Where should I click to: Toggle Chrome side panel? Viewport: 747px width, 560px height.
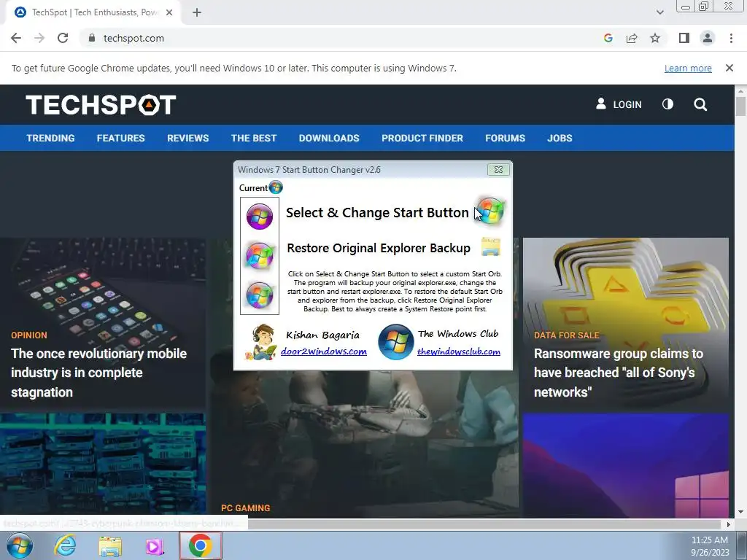(684, 38)
